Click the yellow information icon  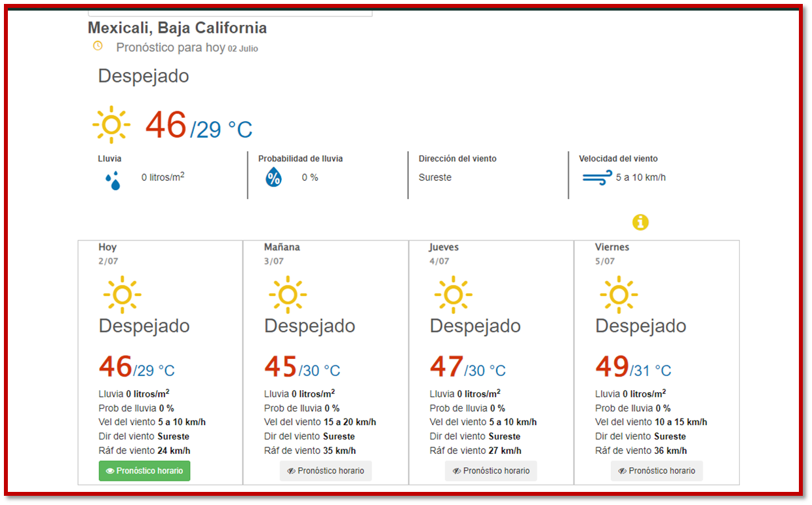pyautogui.click(x=640, y=223)
